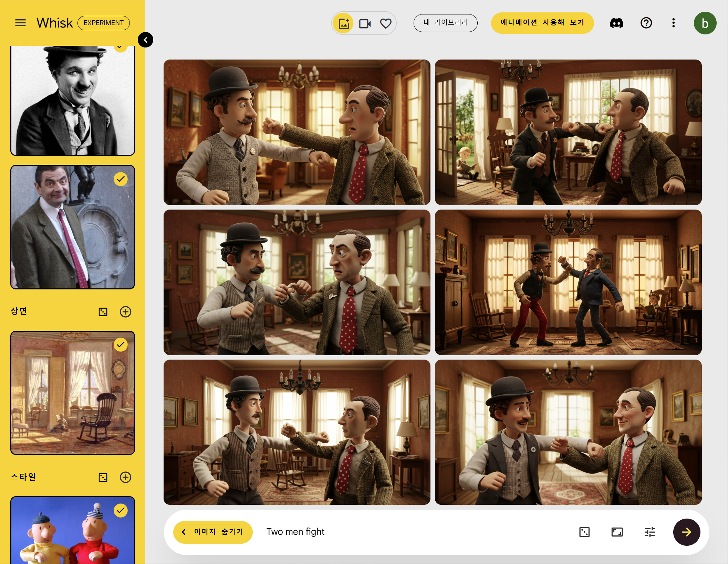This screenshot has width=728, height=564.
Task: Uncheck the Mr. Bean subject image
Action: point(121,179)
